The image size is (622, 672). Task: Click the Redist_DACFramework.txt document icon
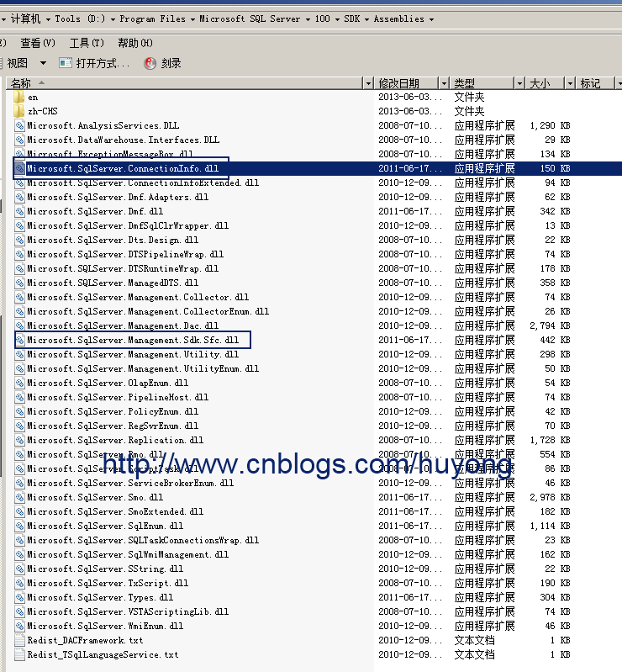coord(19,640)
